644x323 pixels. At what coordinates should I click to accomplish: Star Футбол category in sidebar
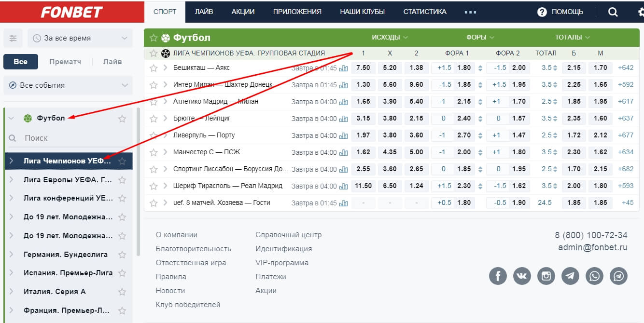122,119
